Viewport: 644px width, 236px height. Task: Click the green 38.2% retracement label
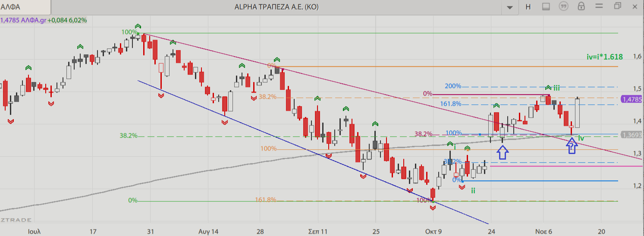[x=129, y=135]
